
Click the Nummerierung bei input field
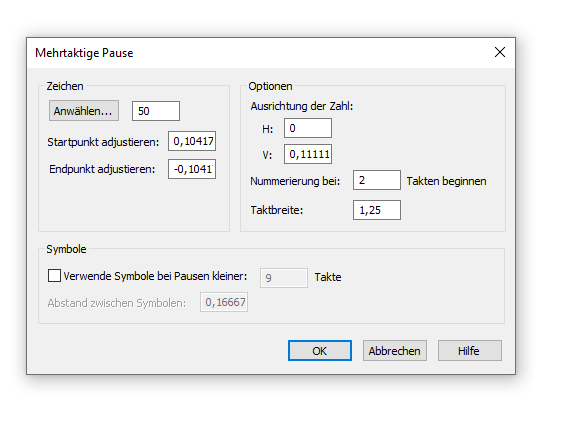point(377,180)
